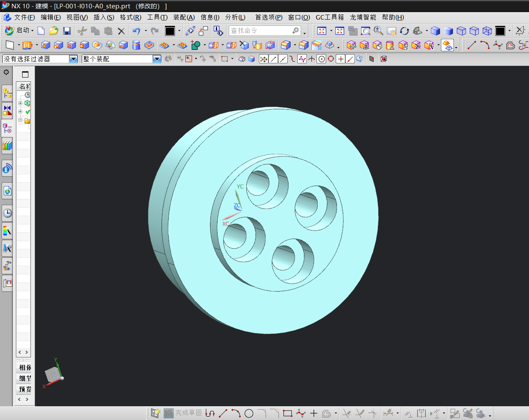Undo the last action
Viewport: 529px width, 420px height.
(x=136, y=31)
